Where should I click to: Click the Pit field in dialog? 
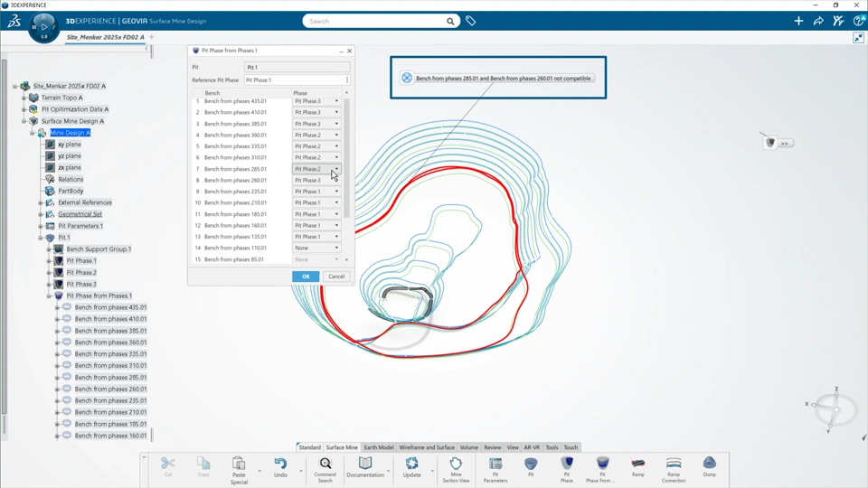pos(297,67)
